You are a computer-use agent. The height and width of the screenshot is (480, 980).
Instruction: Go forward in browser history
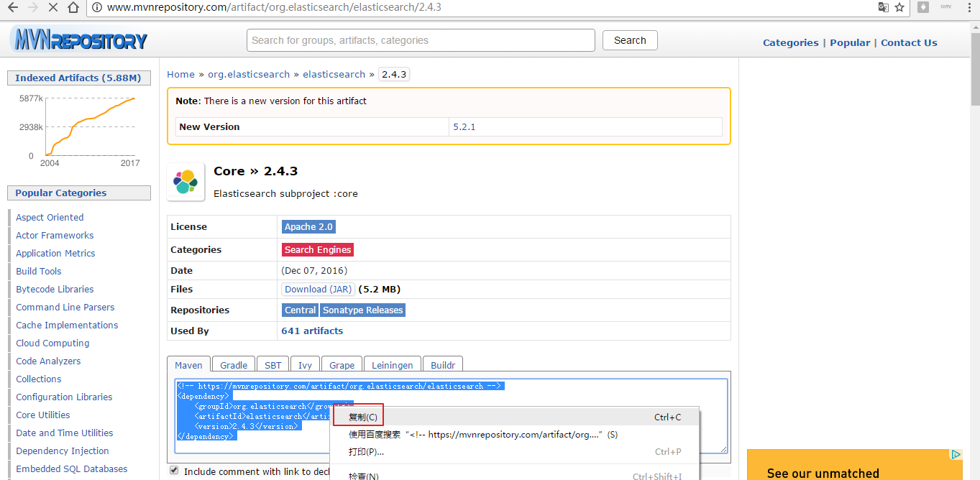[x=33, y=7]
